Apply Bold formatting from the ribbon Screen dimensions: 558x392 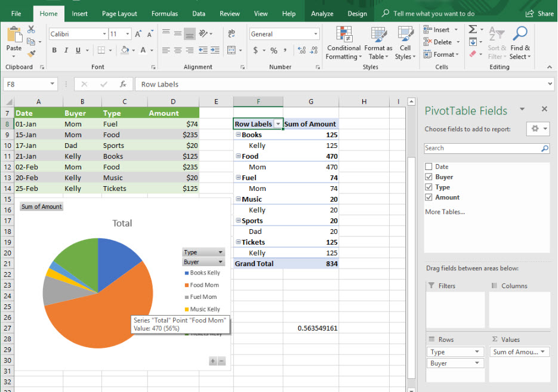pos(54,51)
